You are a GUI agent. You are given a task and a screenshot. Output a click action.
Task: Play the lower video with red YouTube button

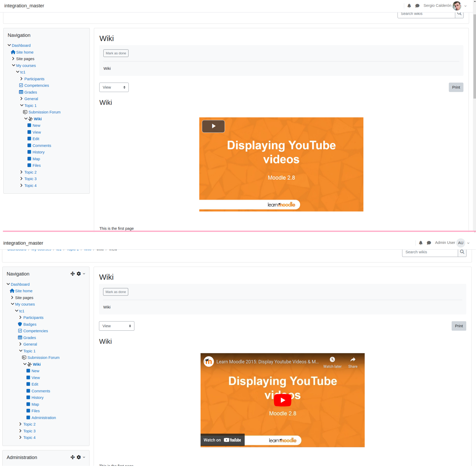[x=283, y=400]
